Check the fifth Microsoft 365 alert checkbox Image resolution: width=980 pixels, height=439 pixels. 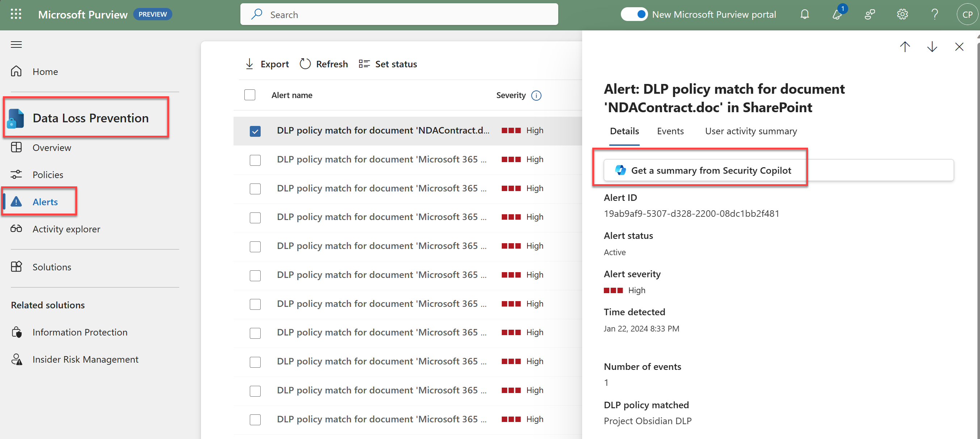255,275
